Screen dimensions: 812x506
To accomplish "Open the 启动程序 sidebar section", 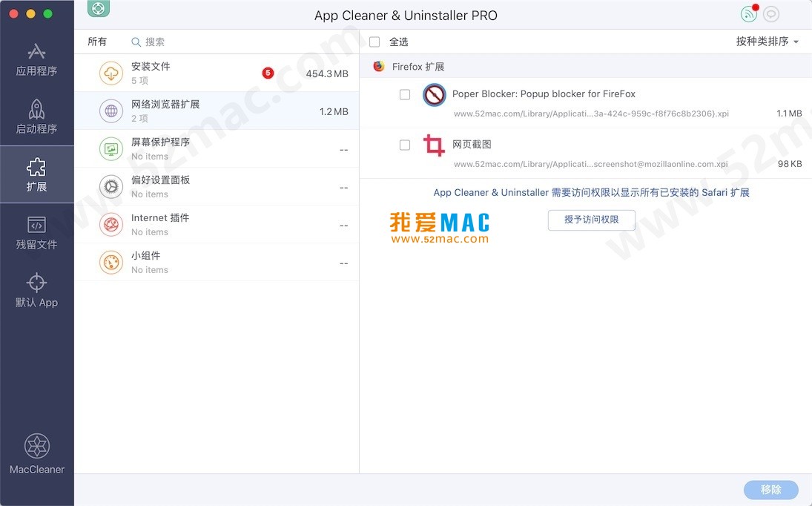I will 36,117.
